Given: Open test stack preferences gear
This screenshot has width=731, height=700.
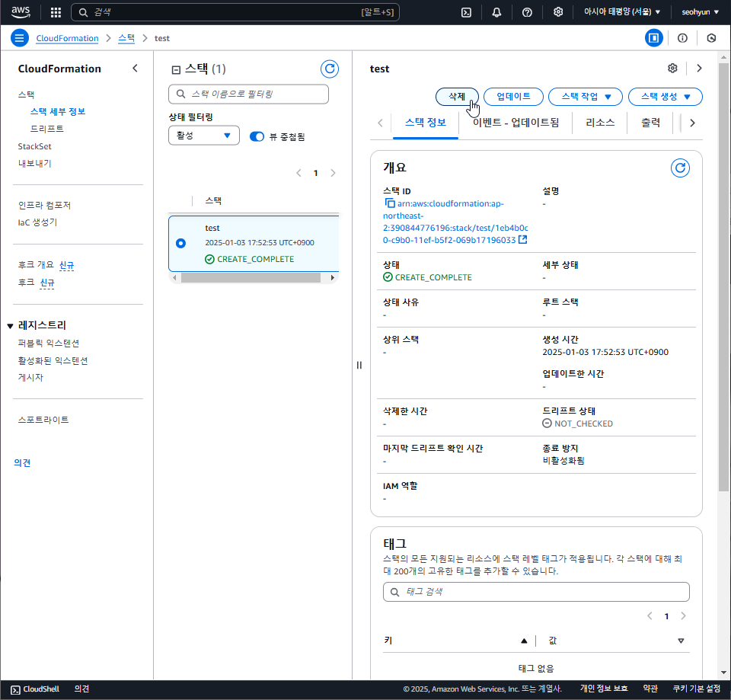Looking at the screenshot, I should click(x=672, y=68).
